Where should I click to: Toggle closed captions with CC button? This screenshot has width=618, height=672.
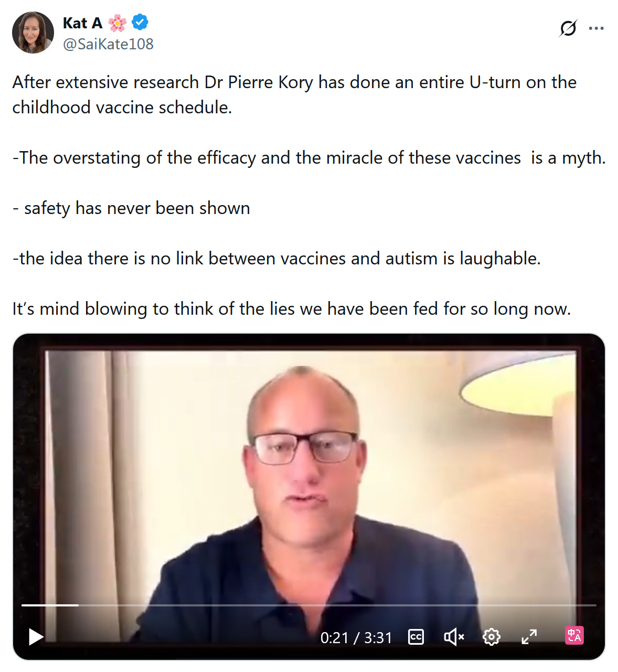(x=416, y=637)
